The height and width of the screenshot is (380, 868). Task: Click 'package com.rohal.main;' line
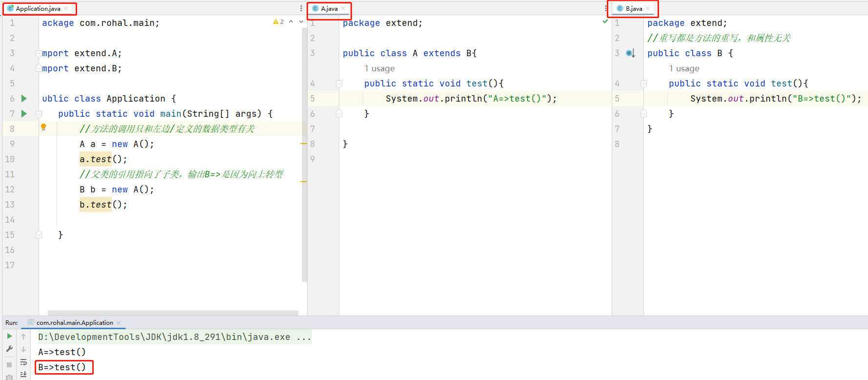point(101,23)
